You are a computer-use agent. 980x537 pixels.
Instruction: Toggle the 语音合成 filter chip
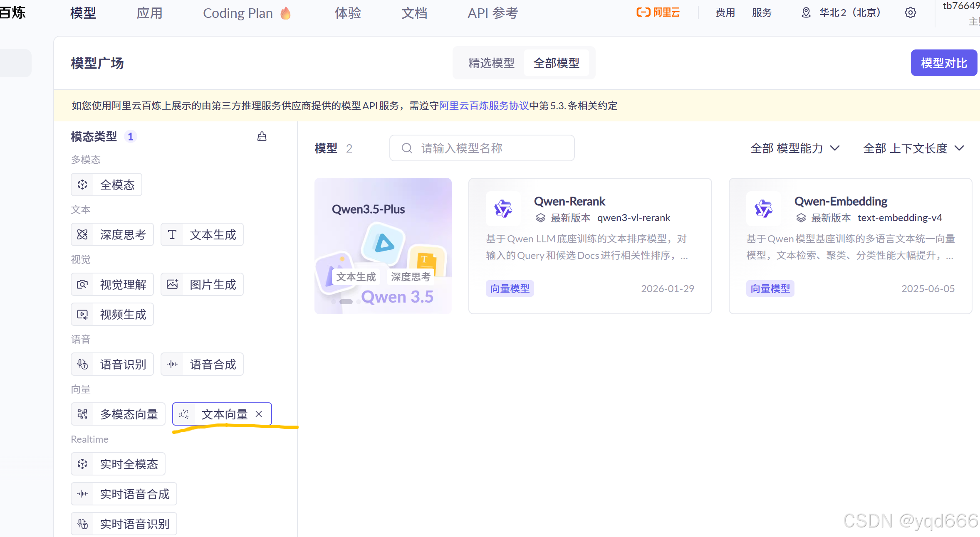pyautogui.click(x=202, y=364)
